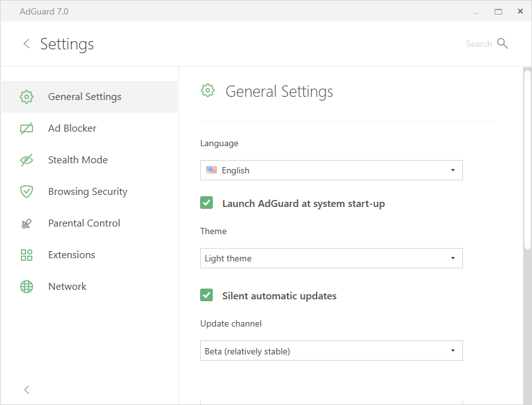This screenshot has height=405, width=532.
Task: Maximize the AdGuard window
Action: point(498,11)
